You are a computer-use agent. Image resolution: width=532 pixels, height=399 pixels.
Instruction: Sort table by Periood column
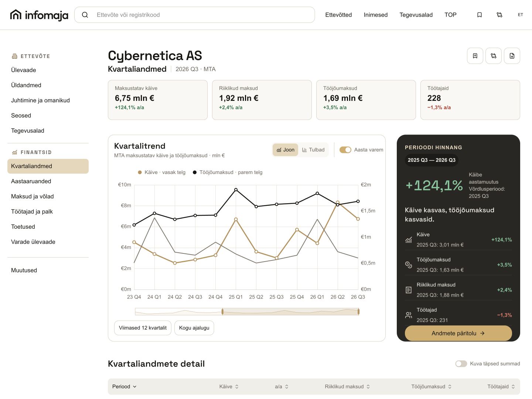coord(125,386)
